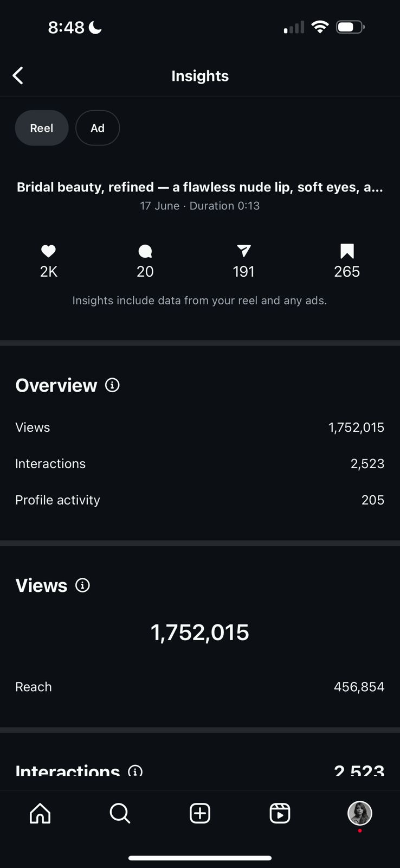Open the Views section info icon

[x=82, y=585]
